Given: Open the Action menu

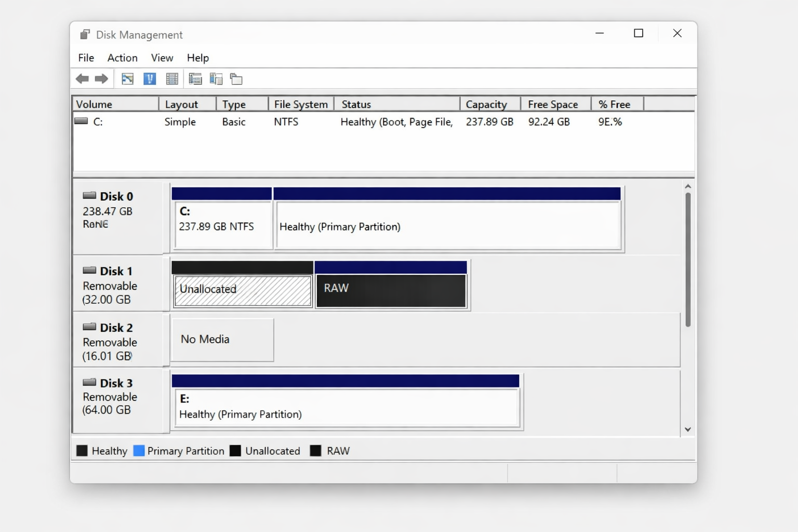Looking at the screenshot, I should [122, 58].
